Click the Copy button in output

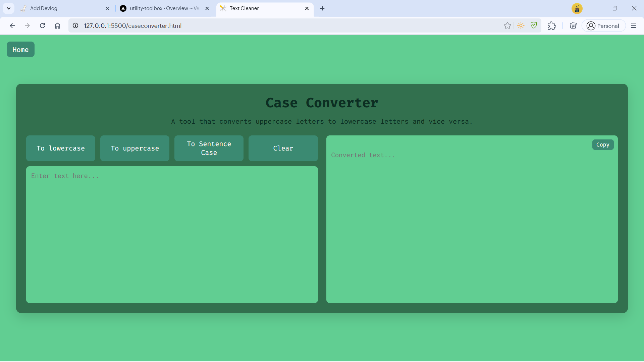pos(602,145)
